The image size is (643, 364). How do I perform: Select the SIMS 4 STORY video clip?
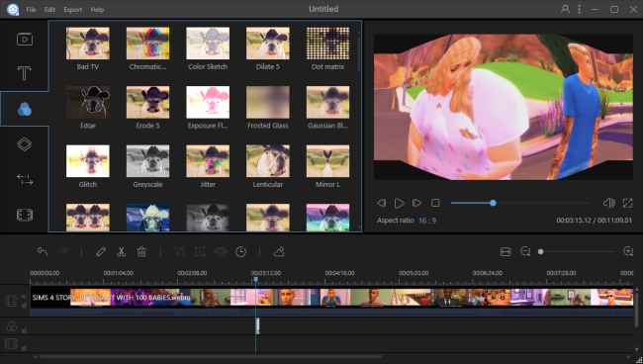331,302
